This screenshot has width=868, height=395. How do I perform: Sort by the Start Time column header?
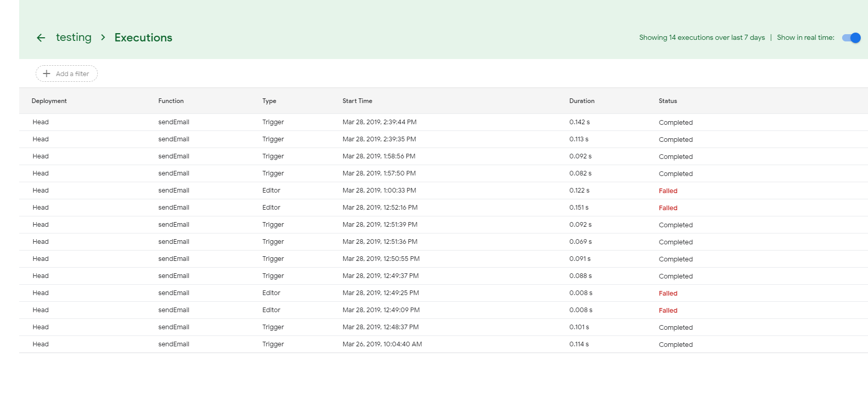click(357, 101)
